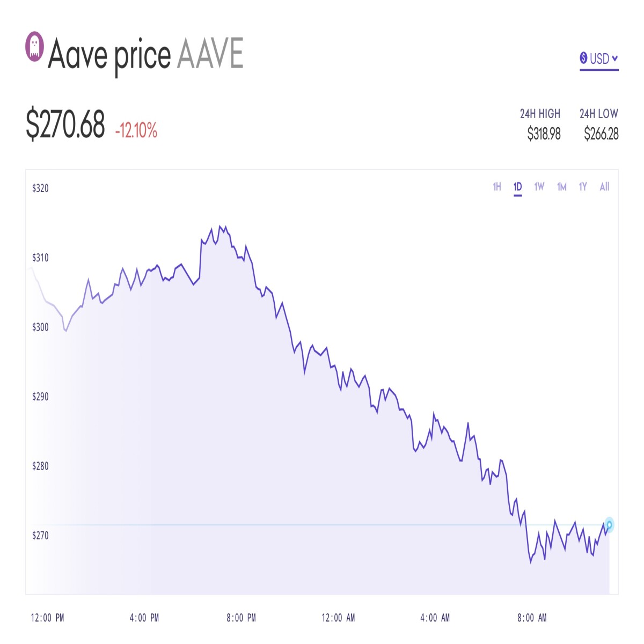Show All time price history

(605, 187)
